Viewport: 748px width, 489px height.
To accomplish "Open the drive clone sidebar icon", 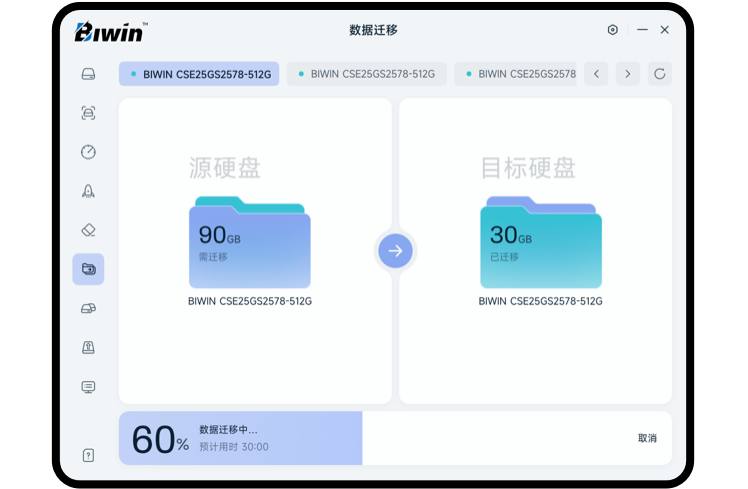I will pyautogui.click(x=88, y=308).
